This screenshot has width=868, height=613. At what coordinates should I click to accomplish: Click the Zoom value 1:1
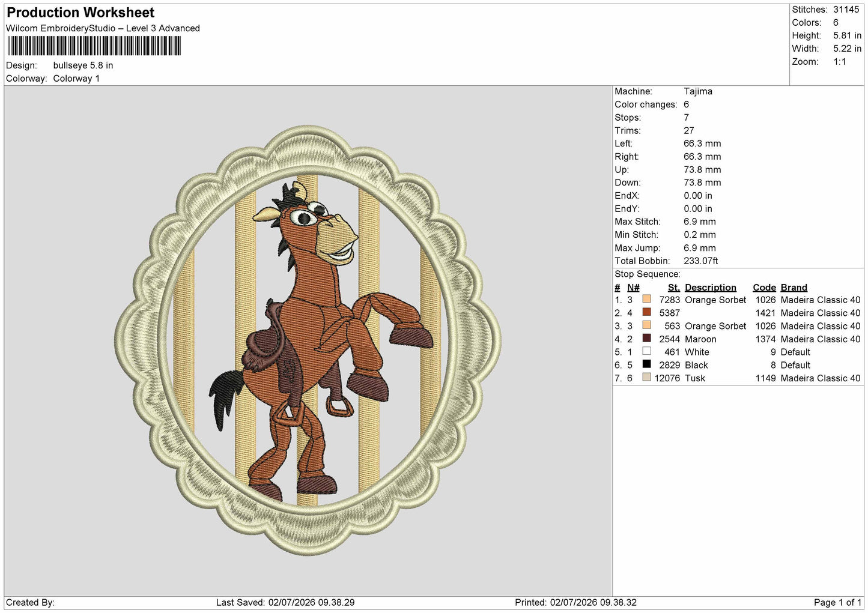tap(839, 62)
